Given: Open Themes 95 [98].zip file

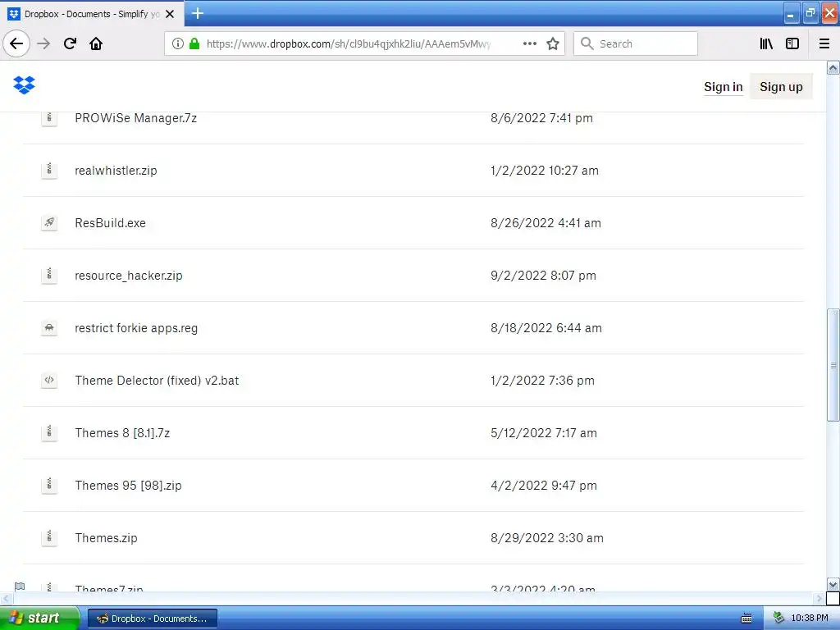Looking at the screenshot, I should 128,486.
